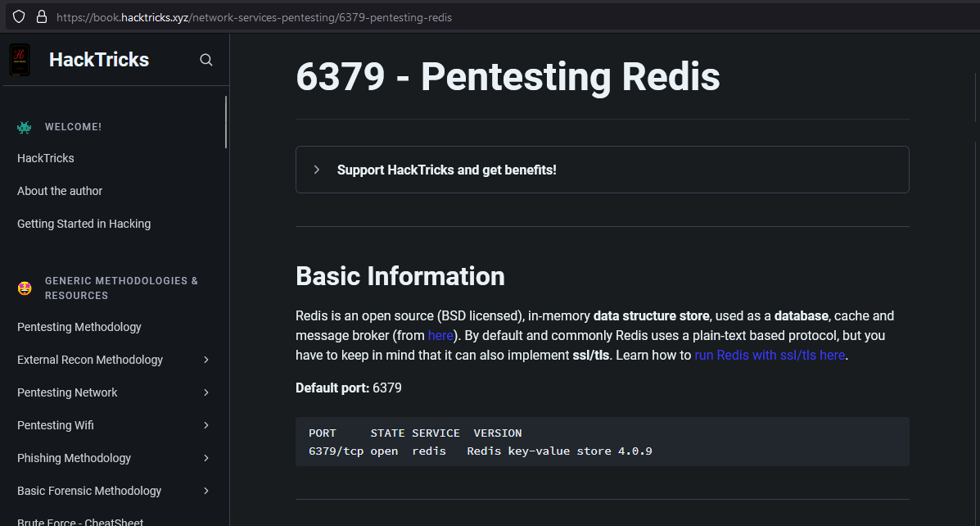Open Pentesting Wifi page
This screenshot has width=980, height=526.
click(55, 425)
